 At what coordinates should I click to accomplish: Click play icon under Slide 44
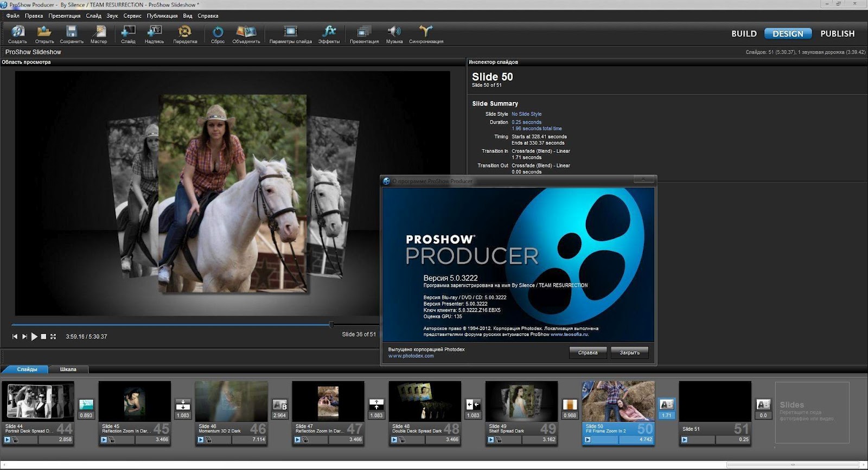8,440
